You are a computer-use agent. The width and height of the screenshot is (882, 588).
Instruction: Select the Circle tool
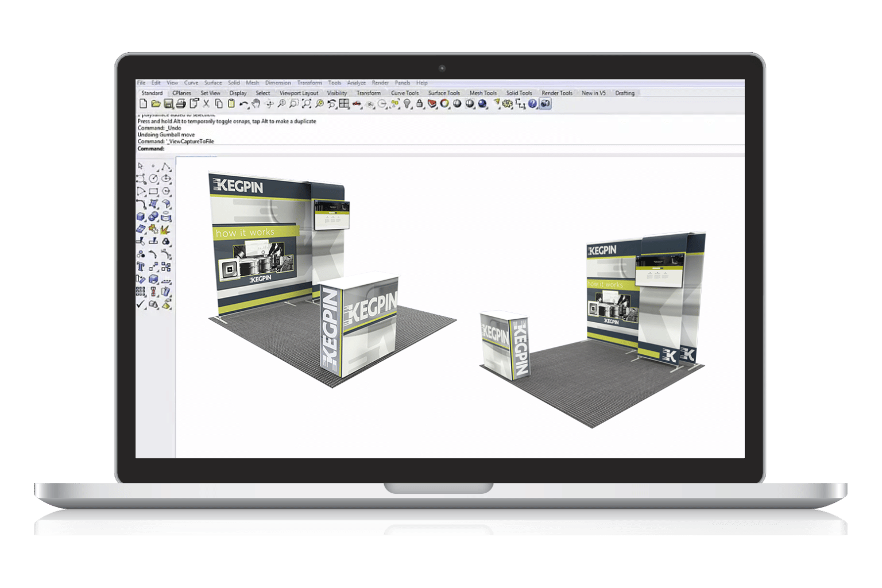point(154,178)
